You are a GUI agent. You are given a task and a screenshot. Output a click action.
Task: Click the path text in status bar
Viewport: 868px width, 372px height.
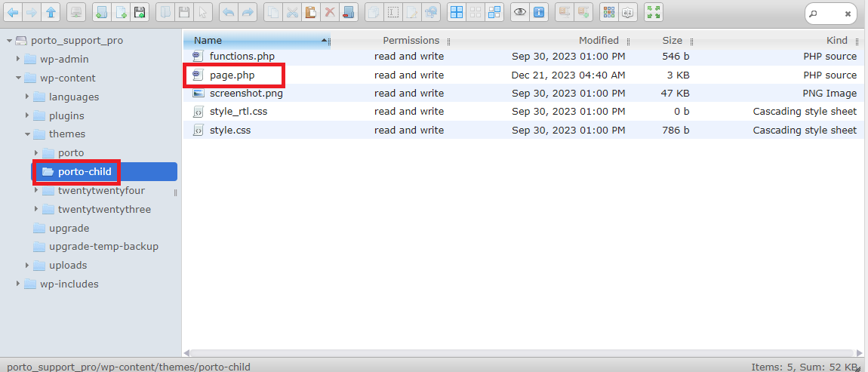(128, 367)
